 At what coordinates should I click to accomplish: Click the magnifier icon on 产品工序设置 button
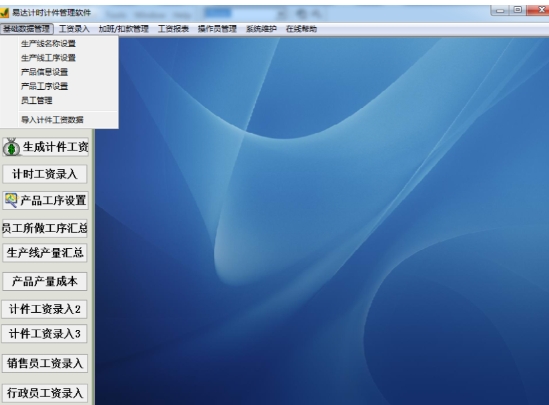click(11, 200)
